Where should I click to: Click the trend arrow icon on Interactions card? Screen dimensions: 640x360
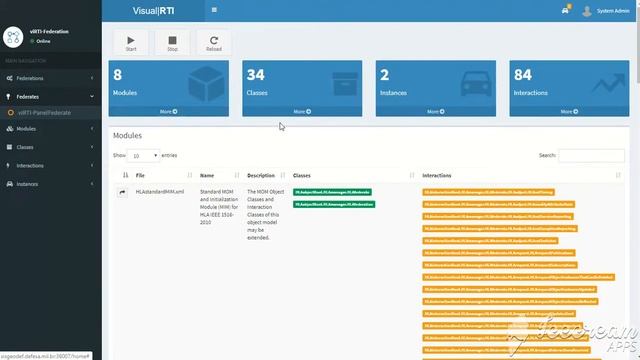click(609, 83)
